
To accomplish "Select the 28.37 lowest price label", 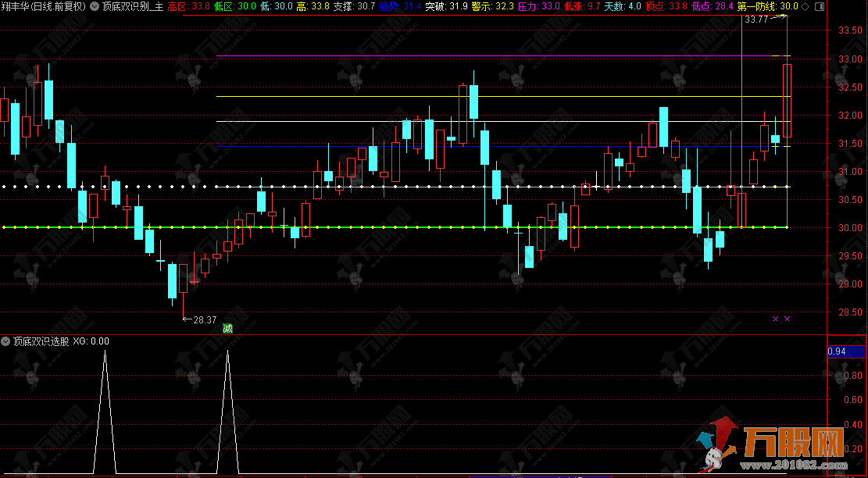I will point(204,319).
